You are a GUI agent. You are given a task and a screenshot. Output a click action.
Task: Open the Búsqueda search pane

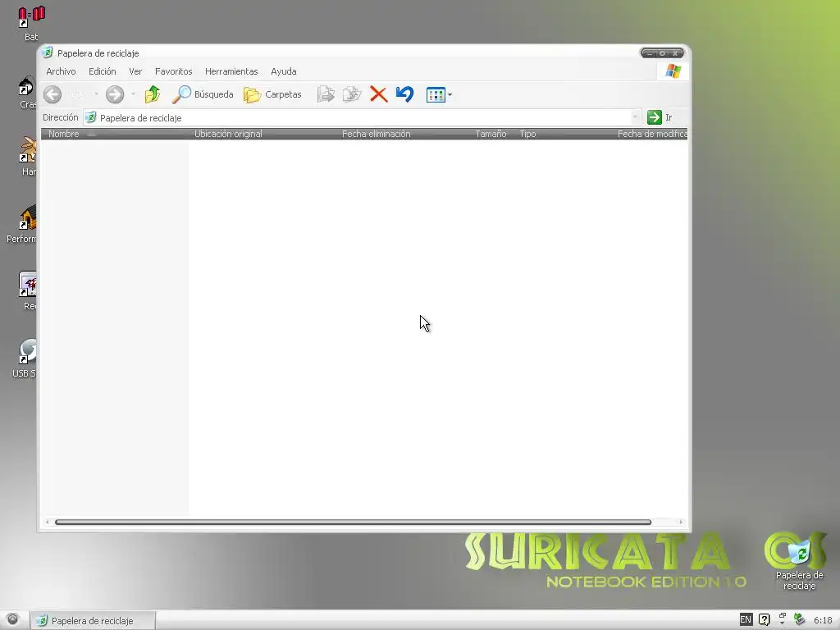203,94
